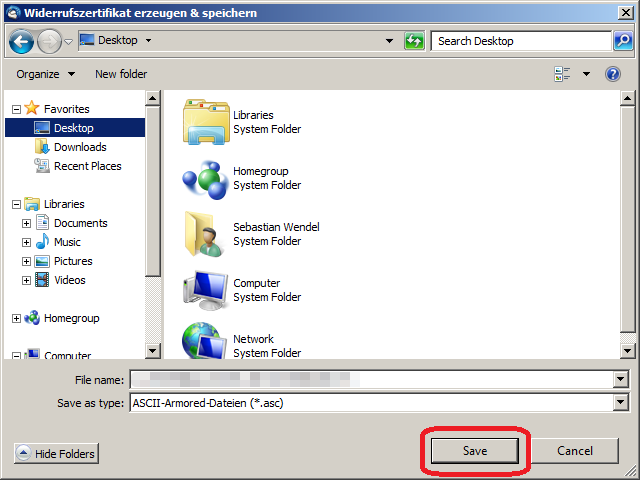640x480 pixels.
Task: Open the Organize menu
Action: [45, 74]
